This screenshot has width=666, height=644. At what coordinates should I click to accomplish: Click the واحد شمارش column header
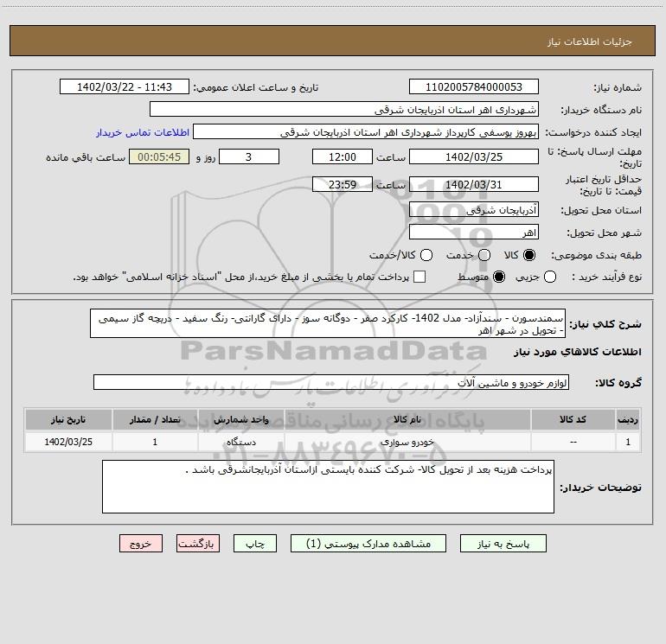[x=240, y=420]
